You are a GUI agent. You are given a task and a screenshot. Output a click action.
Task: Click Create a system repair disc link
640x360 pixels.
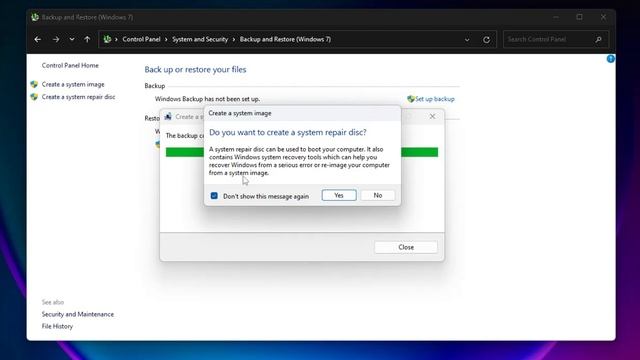pos(78,97)
